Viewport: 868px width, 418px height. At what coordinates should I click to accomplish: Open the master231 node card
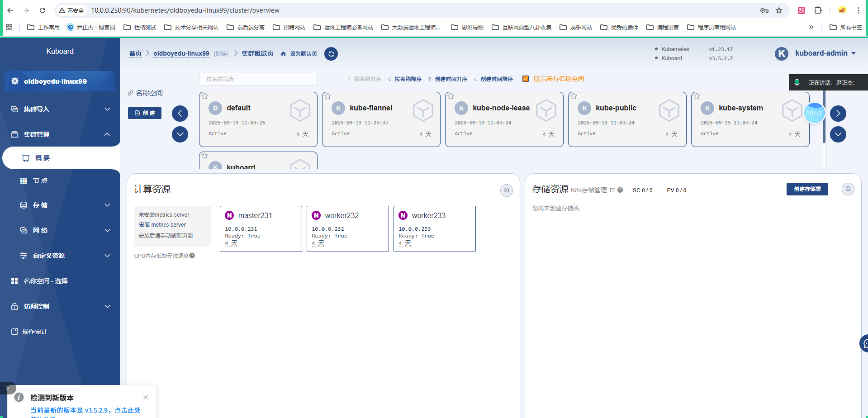click(261, 229)
